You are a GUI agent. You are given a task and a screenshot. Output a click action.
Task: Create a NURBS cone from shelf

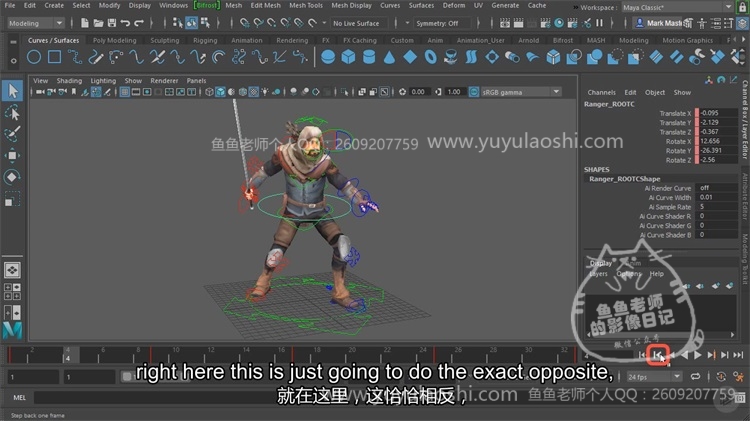[x=389, y=57]
